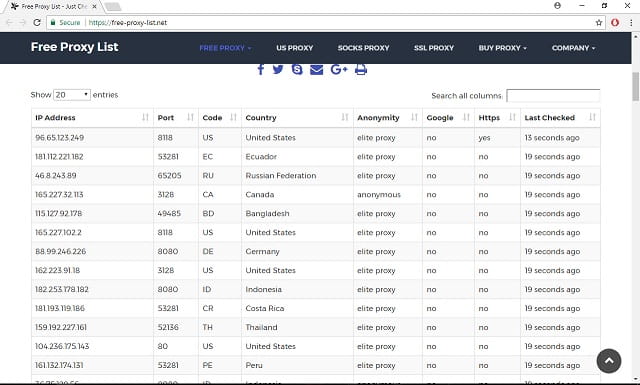Click the Free Proxy List logo
The width and height of the screenshot is (640, 385).
(x=74, y=47)
